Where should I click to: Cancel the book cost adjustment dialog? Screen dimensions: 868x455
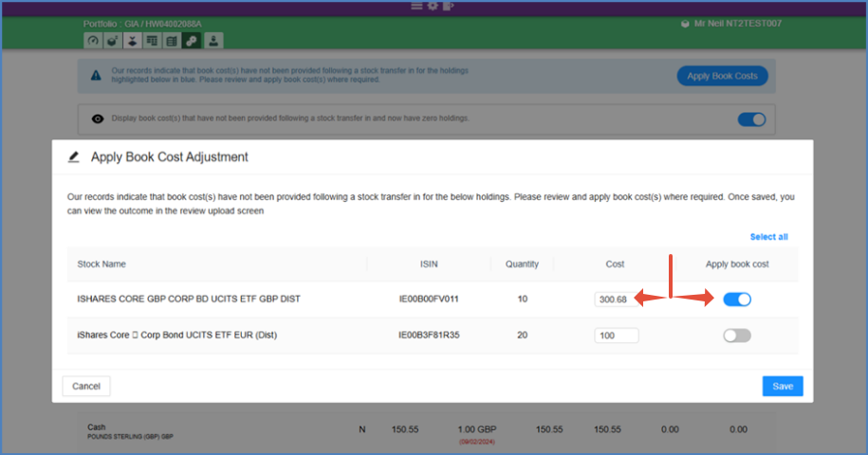click(x=86, y=386)
